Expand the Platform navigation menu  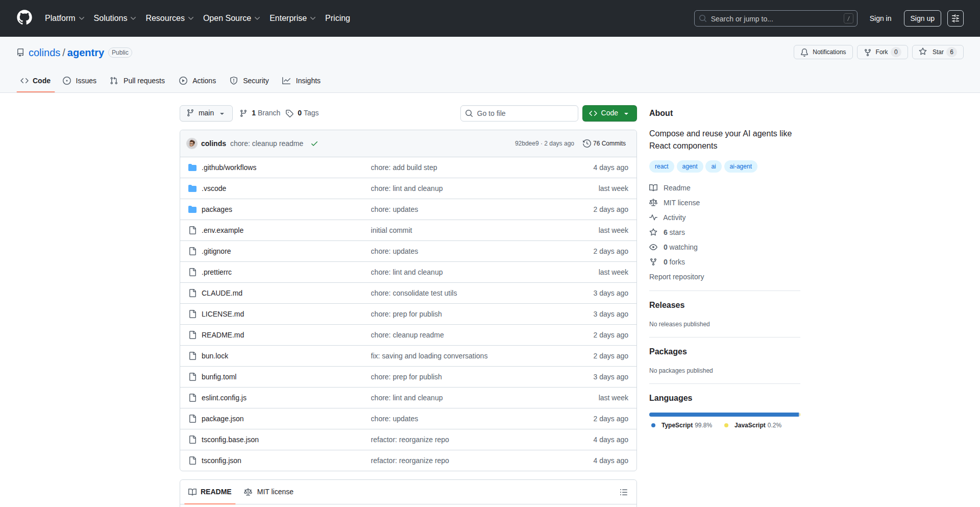click(64, 18)
